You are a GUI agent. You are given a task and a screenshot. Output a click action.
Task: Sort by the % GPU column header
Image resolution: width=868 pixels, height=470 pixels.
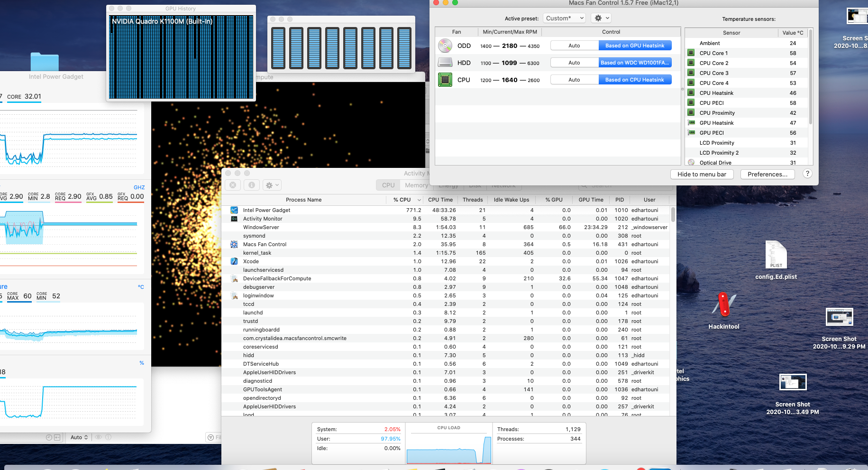pyautogui.click(x=554, y=200)
